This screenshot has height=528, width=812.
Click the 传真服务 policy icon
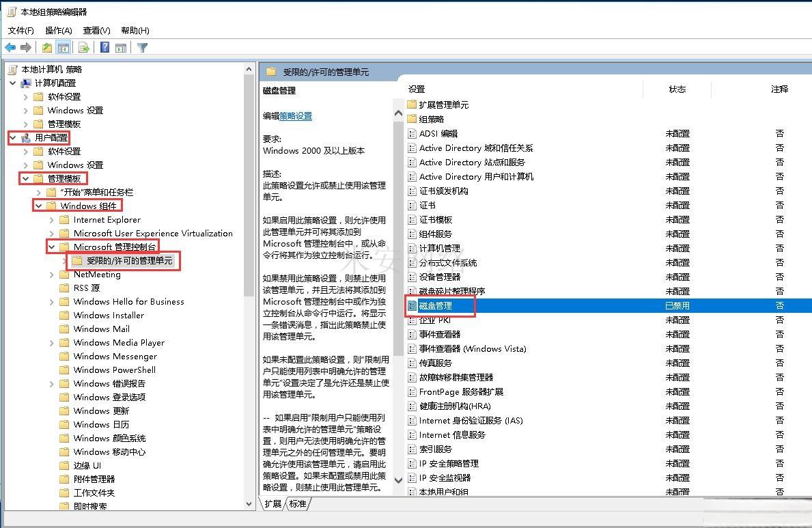pos(412,363)
